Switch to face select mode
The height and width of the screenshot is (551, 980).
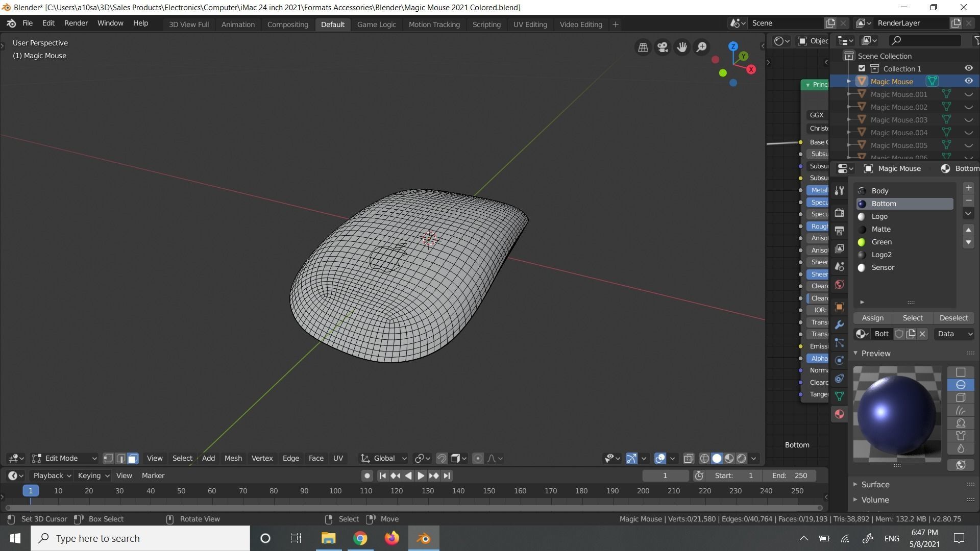133,459
